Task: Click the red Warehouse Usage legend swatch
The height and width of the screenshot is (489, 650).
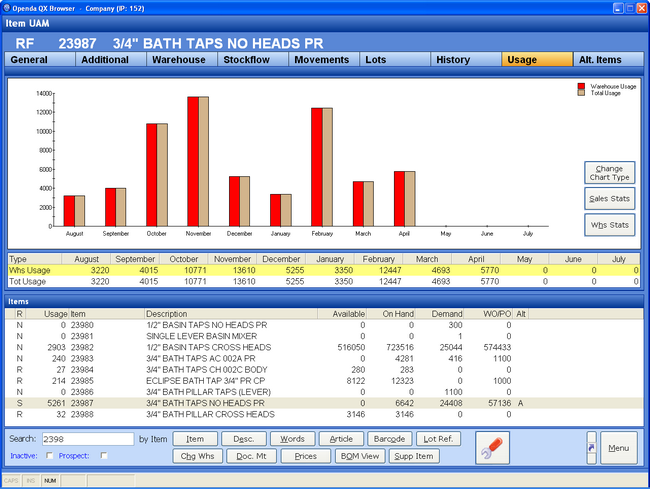Action: coord(581,86)
